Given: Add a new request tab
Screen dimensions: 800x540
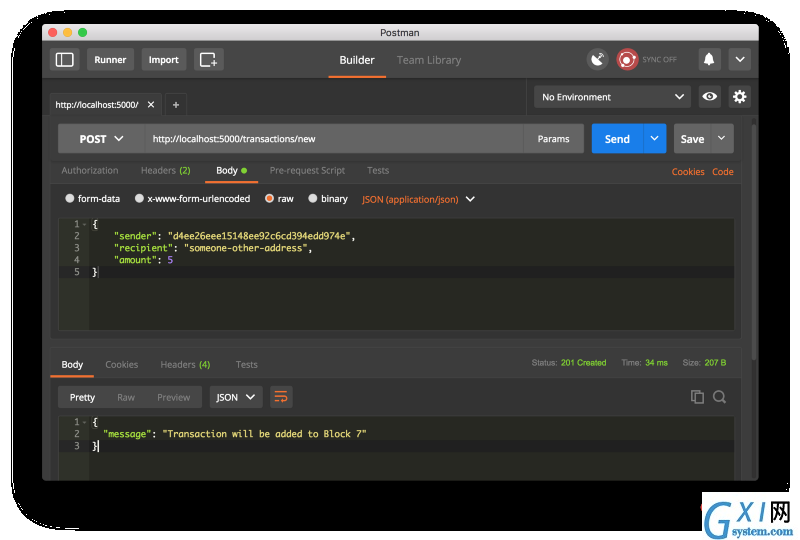Looking at the screenshot, I should pyautogui.click(x=176, y=105).
